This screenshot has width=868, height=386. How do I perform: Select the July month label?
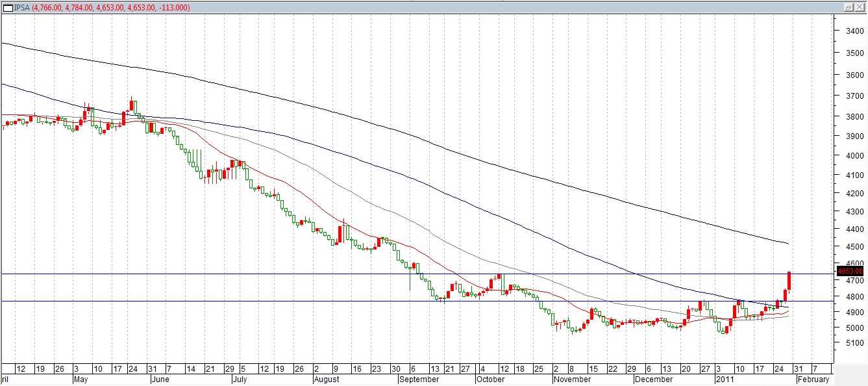[x=240, y=380]
